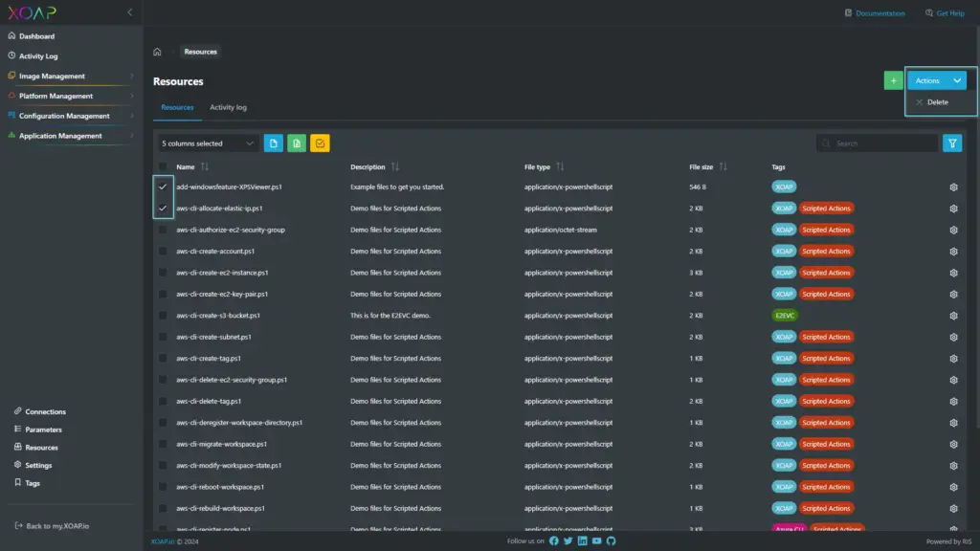Open Settings in sidebar
The height and width of the screenshot is (551, 980).
[33, 466]
